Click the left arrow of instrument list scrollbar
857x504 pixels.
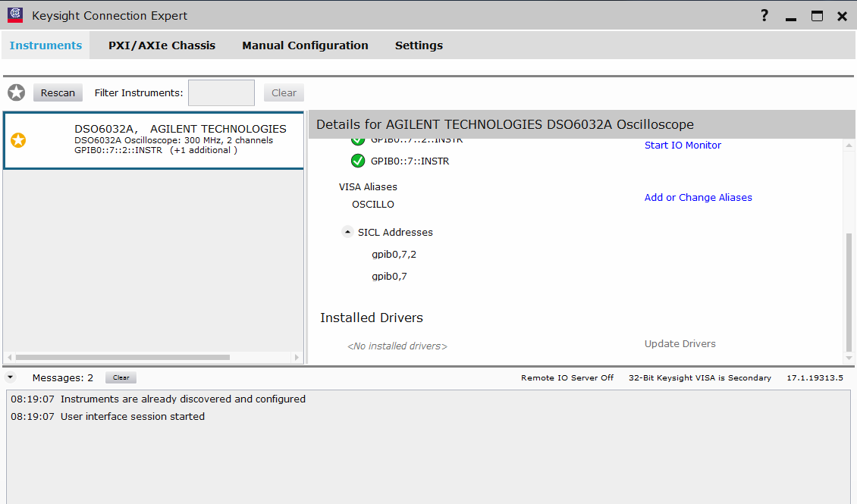pos(10,358)
